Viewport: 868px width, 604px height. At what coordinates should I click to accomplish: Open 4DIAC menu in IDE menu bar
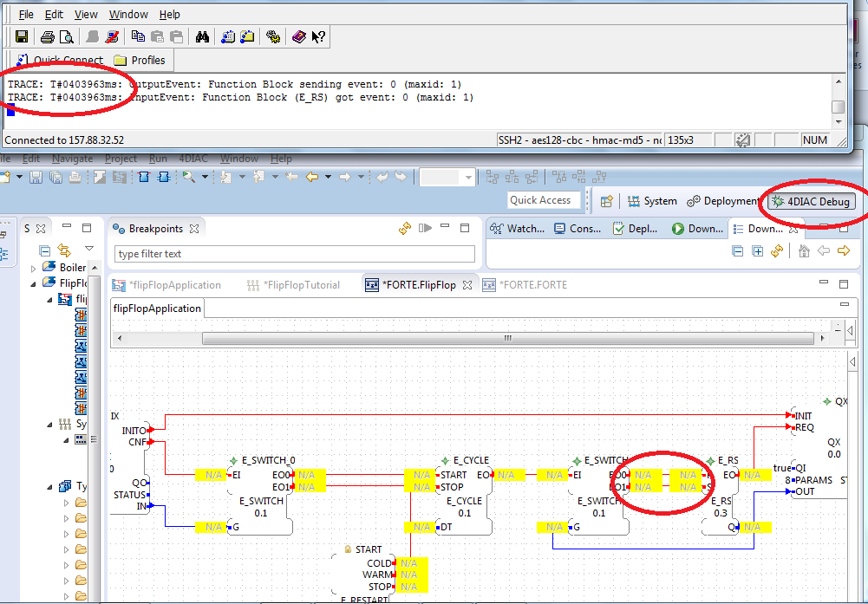[193, 159]
